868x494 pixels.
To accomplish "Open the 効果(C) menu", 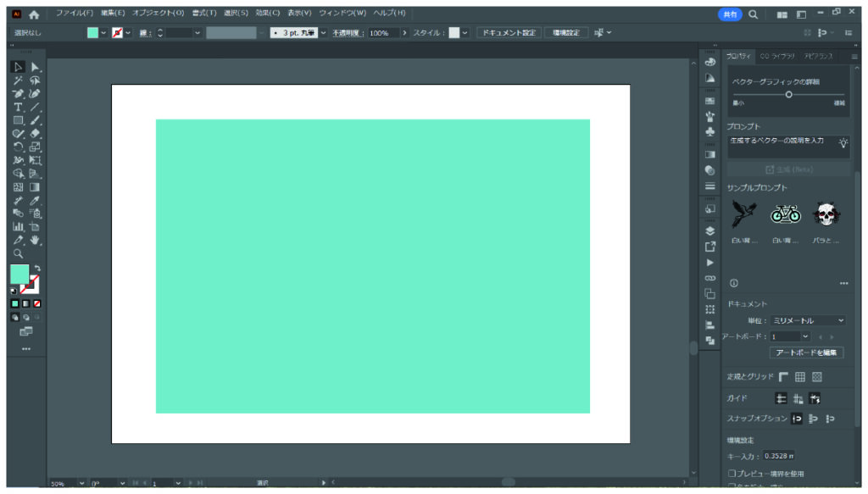I will tap(268, 13).
